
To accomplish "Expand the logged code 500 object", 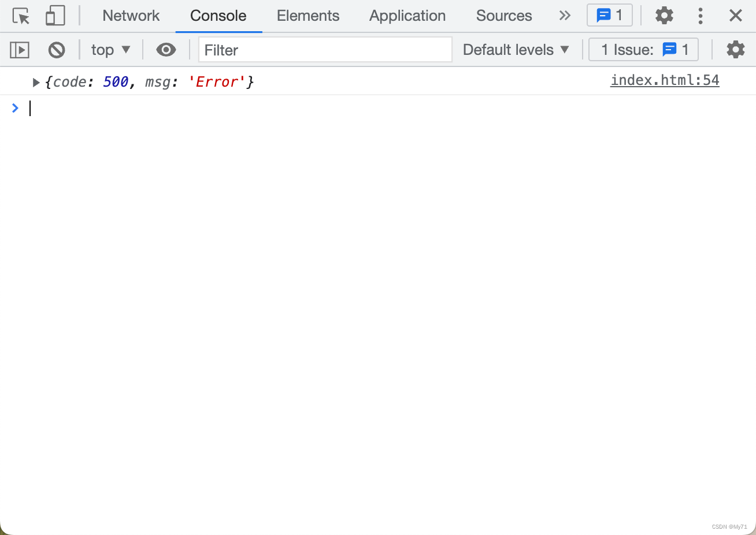I will [36, 83].
